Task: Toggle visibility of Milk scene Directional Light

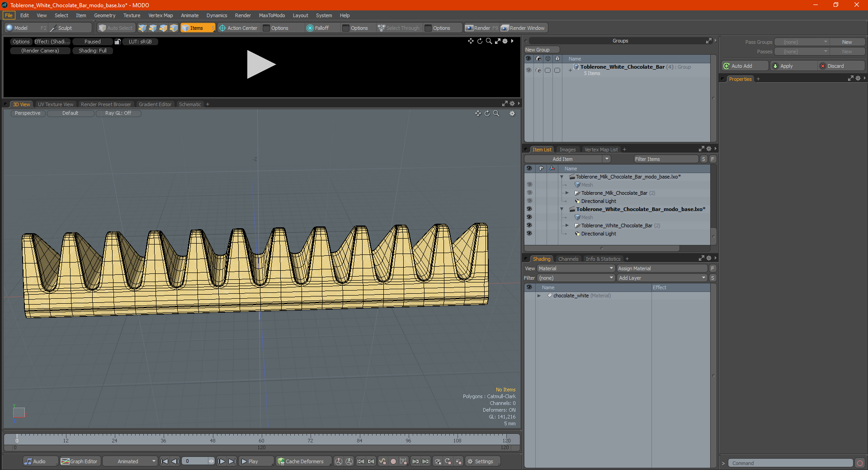Action: 529,201
